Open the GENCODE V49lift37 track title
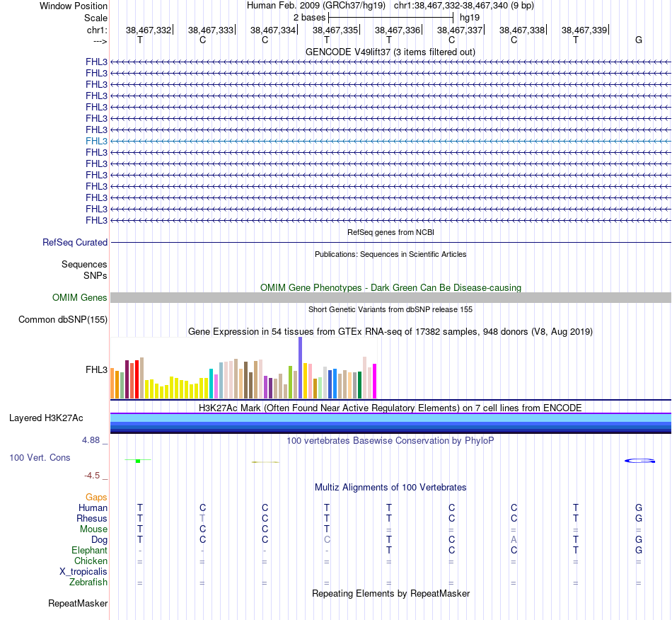The height and width of the screenshot is (620, 672). click(x=390, y=52)
